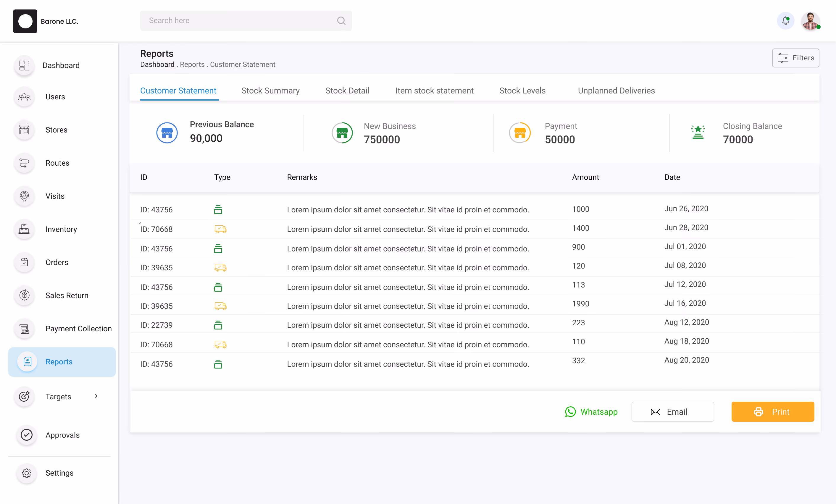
Task: Click the New Business green store icon
Action: [342, 133]
